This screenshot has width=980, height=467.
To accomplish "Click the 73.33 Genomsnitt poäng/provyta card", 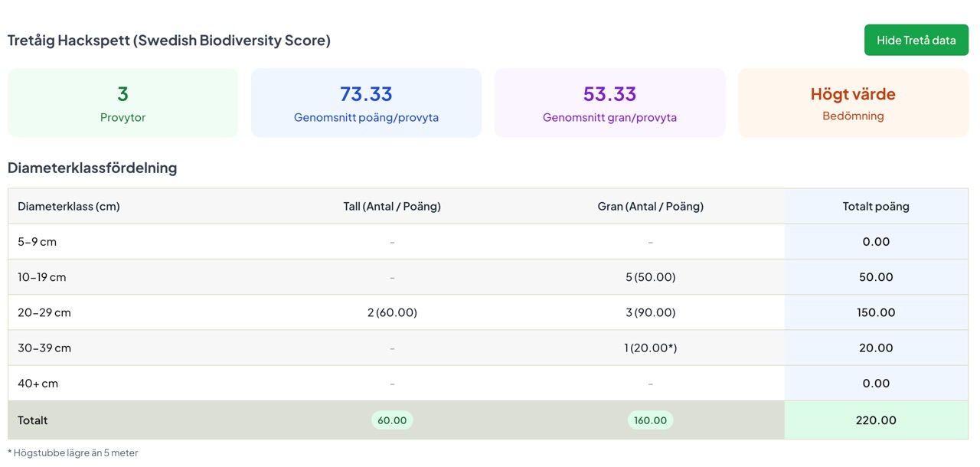I will [366, 103].
